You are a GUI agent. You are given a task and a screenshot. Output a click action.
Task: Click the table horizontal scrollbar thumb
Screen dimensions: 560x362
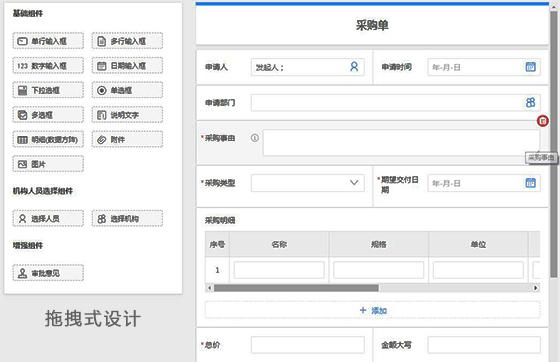pyautogui.click(x=296, y=288)
